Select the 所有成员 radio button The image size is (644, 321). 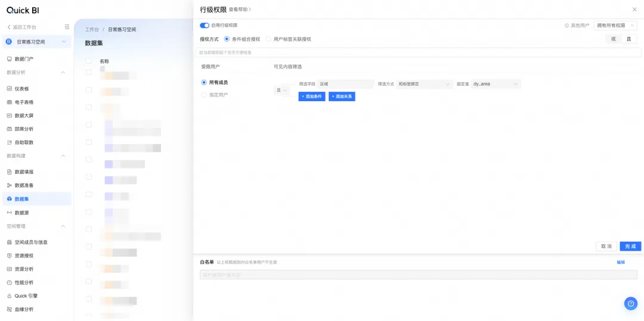coord(204,82)
